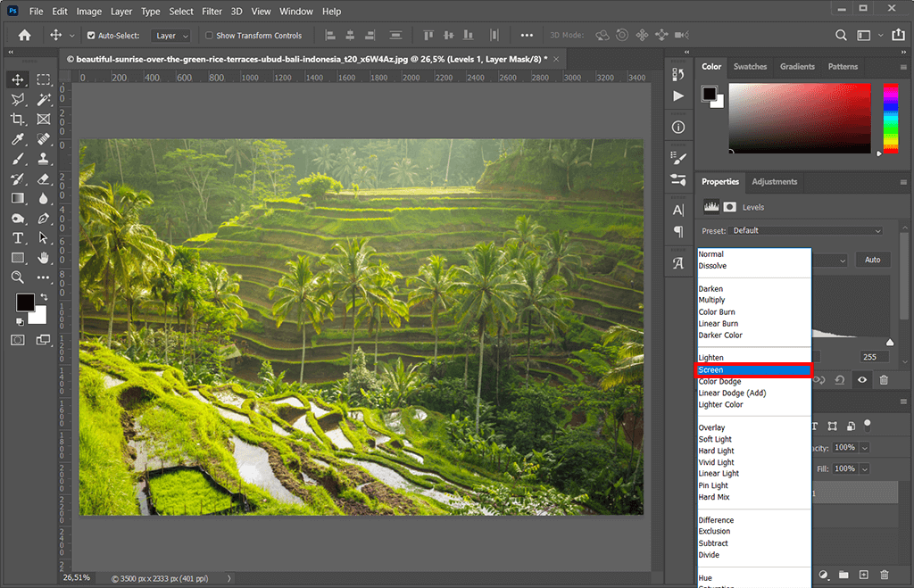Select the Clone Stamp tool
Image resolution: width=914 pixels, height=588 pixels.
click(x=43, y=159)
